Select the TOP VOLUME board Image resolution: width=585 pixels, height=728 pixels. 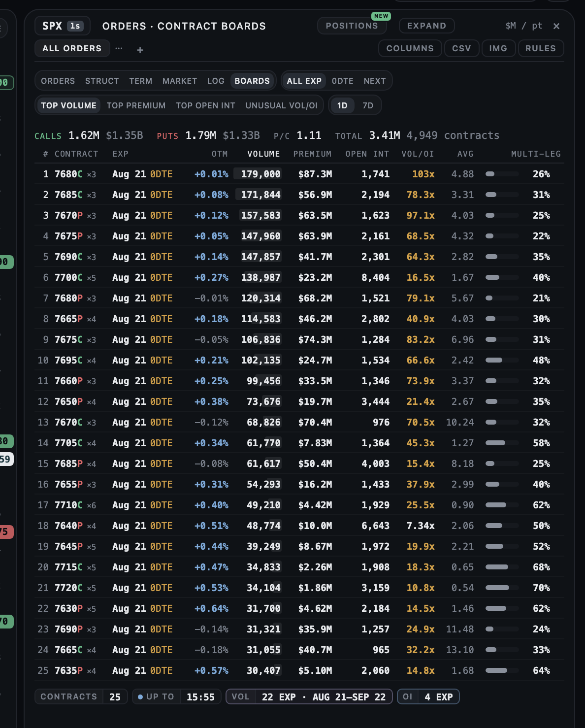(x=69, y=105)
